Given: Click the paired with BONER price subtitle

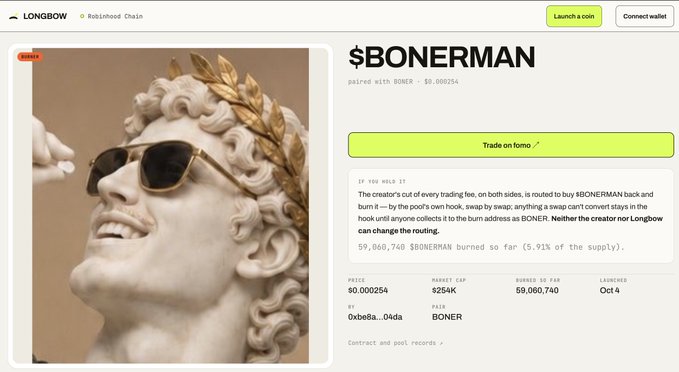Looking at the screenshot, I should [x=403, y=81].
